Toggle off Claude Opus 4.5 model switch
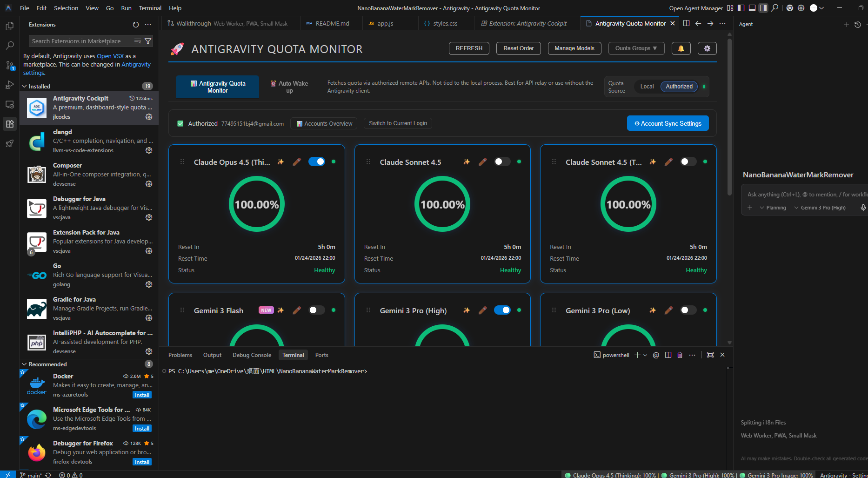The width and height of the screenshot is (868, 478). pyautogui.click(x=317, y=162)
